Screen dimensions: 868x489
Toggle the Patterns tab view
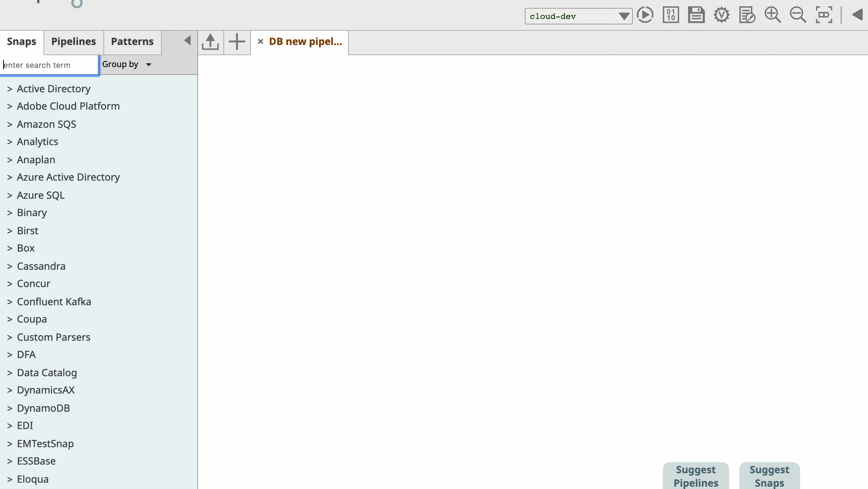pyautogui.click(x=132, y=41)
